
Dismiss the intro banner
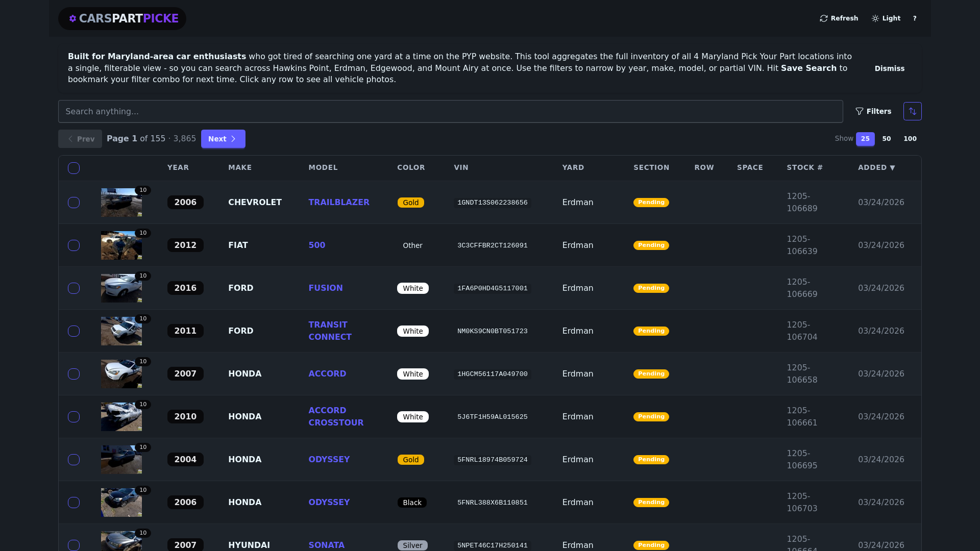click(x=889, y=68)
